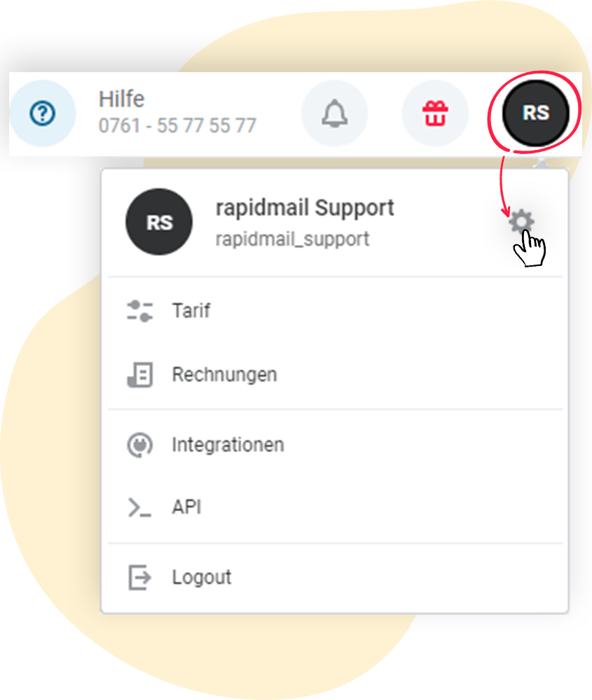Click the Integrationen plug icon
Screen dimensions: 592x700
tap(140, 445)
